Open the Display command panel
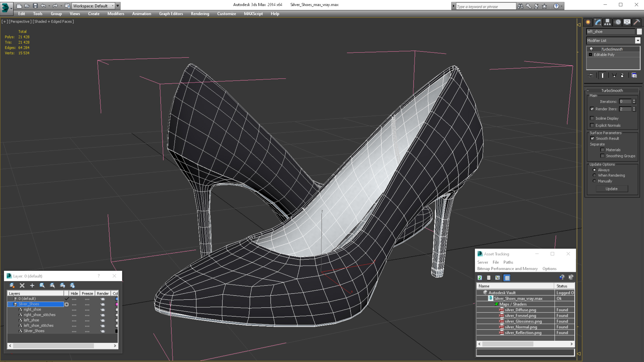This screenshot has height=362, width=644. click(x=627, y=22)
